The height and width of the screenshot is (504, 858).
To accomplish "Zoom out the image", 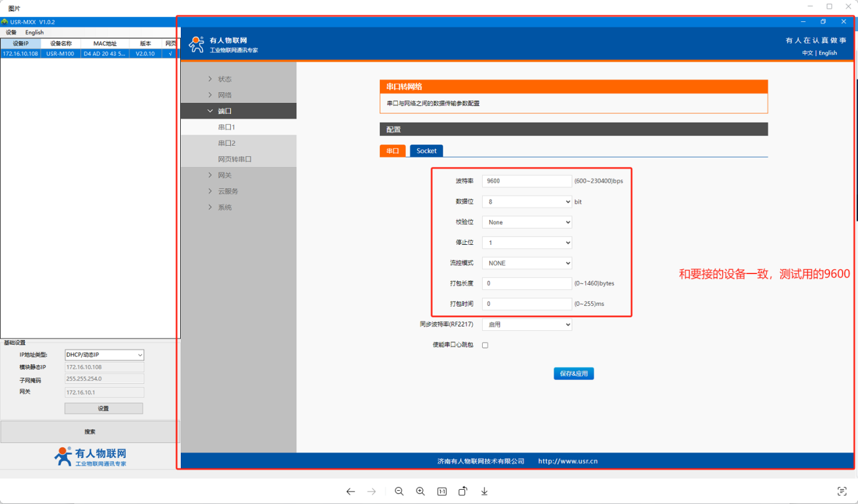I will pyautogui.click(x=399, y=492).
